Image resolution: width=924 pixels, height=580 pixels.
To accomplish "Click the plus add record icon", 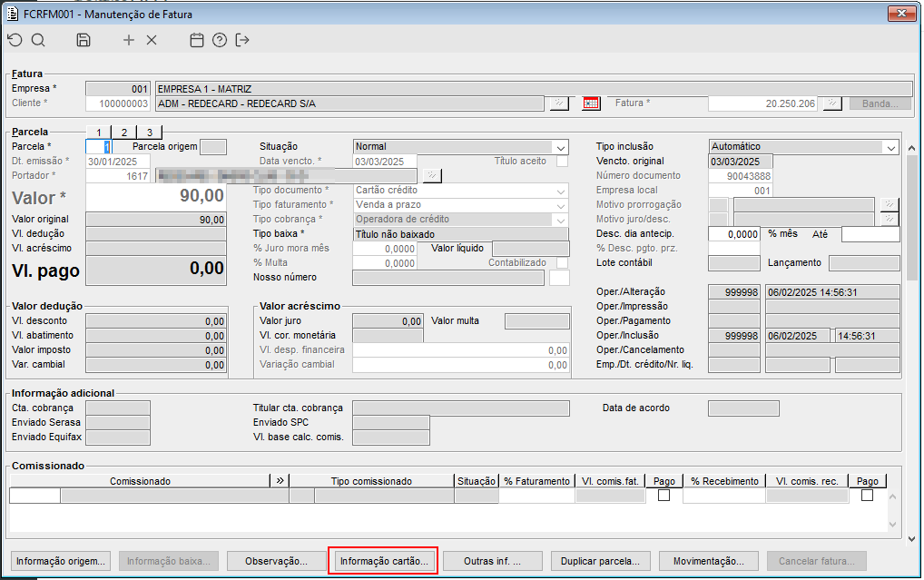I will point(129,40).
